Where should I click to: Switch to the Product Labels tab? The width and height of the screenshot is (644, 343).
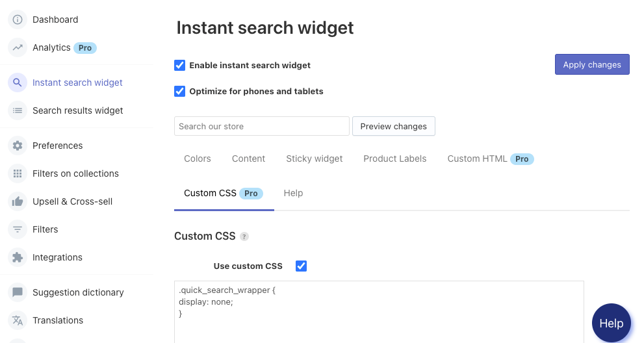[x=394, y=159]
